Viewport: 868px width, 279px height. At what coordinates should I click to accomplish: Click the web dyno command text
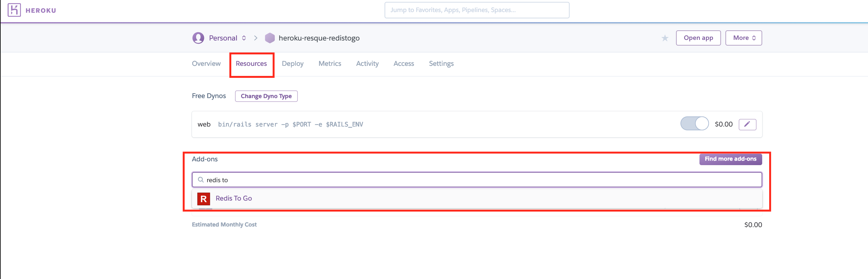pos(290,124)
